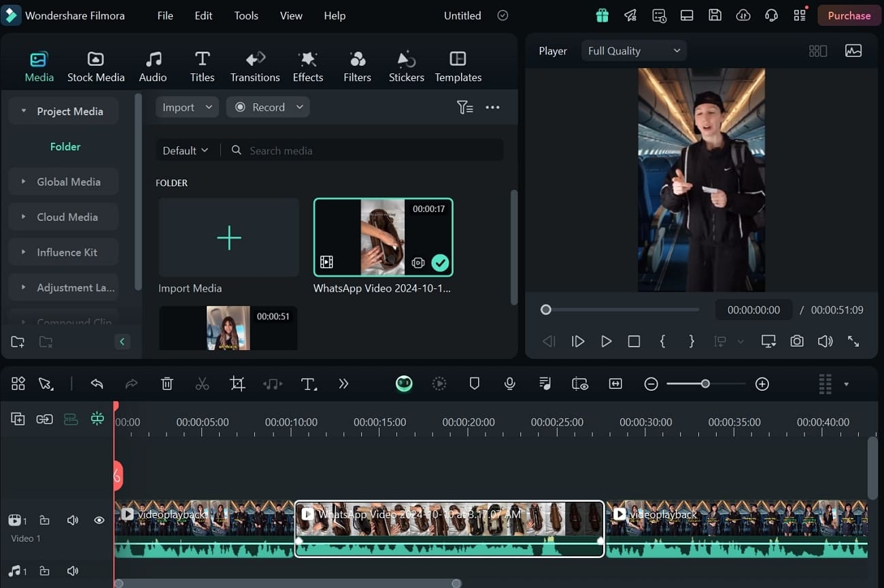Viewport: 884px width, 588px height.
Task: Toggle Video 1 track visibility eye
Action: pyautogui.click(x=99, y=520)
